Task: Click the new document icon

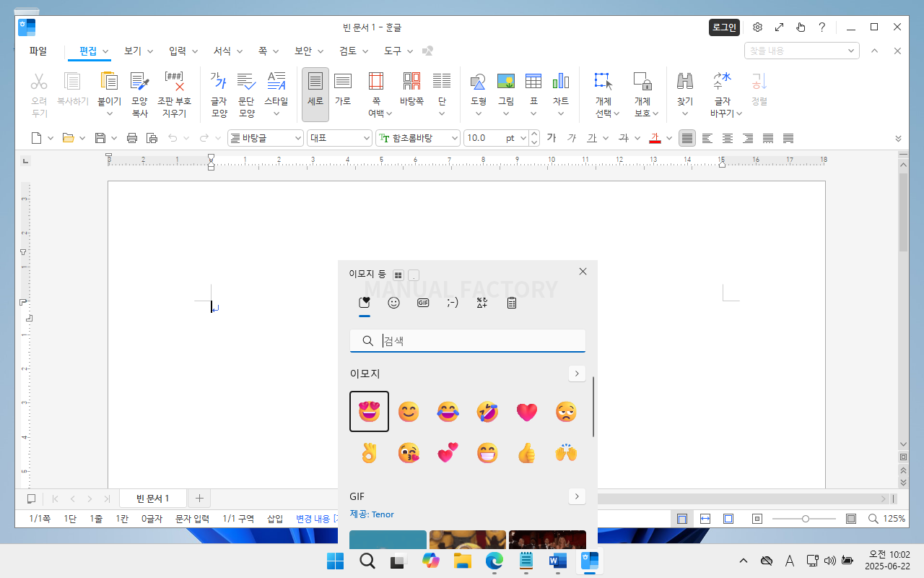Action: point(37,138)
